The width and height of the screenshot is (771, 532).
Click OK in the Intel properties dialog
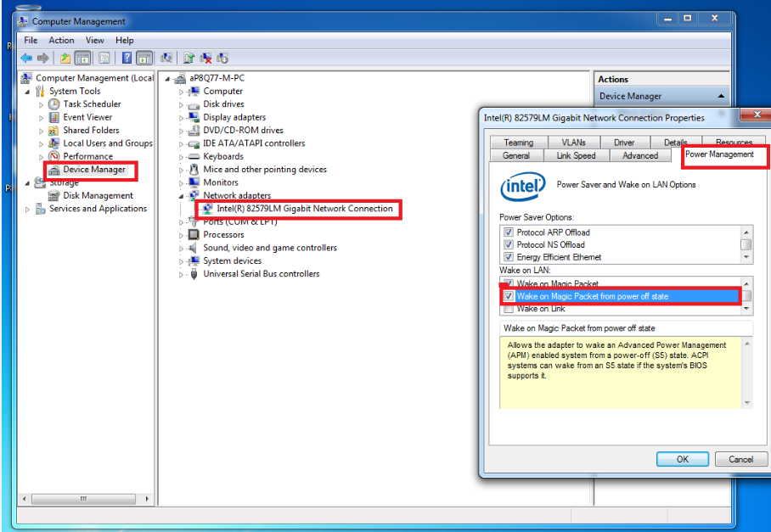pos(683,459)
